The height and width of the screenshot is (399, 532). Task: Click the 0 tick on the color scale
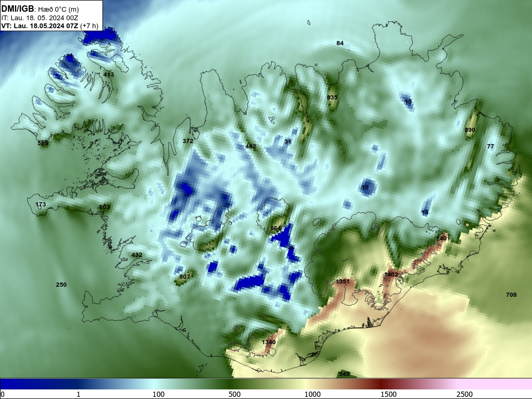click(3, 394)
